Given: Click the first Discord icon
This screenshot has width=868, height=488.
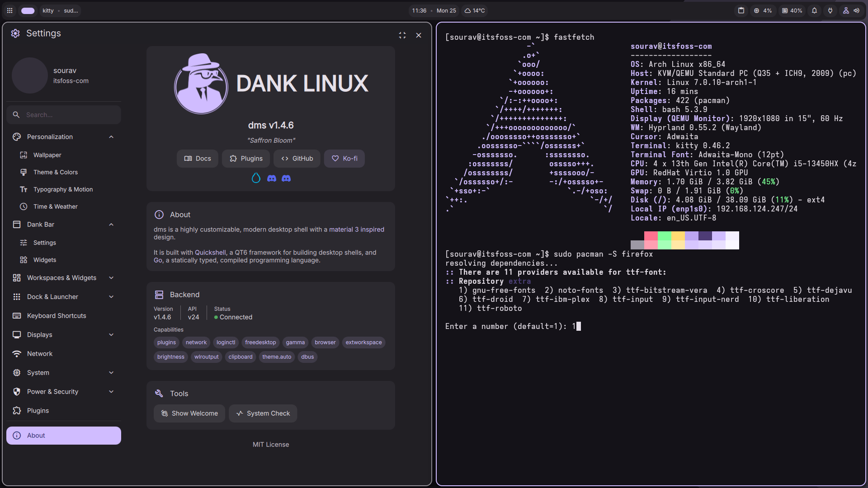Looking at the screenshot, I should coord(272,178).
